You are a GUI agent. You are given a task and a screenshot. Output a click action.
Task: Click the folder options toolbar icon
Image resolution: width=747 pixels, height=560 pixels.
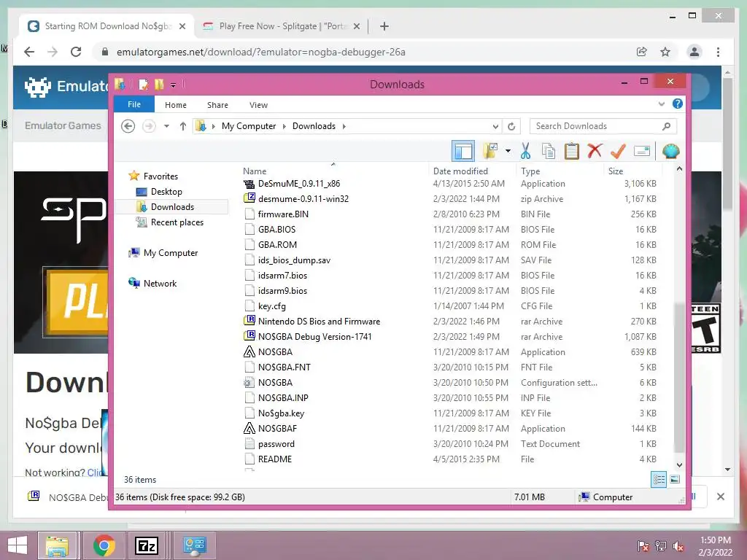490,152
